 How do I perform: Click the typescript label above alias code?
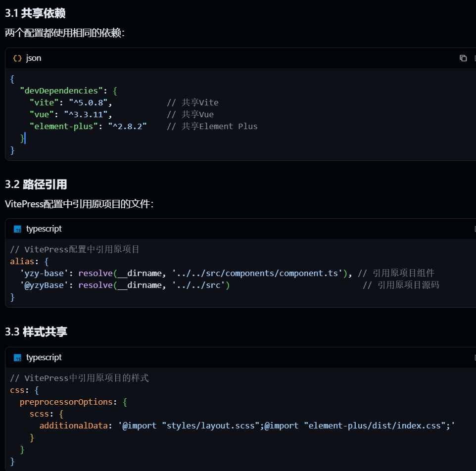[44, 229]
